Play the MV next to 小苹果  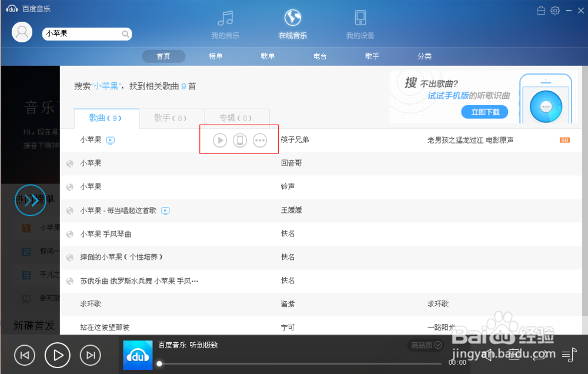tap(111, 140)
